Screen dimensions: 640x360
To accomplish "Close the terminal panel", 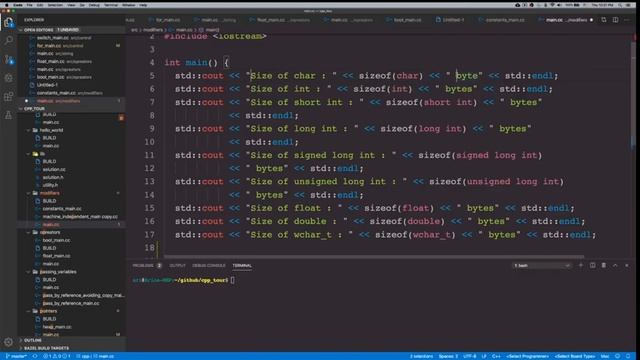I will [x=627, y=265].
